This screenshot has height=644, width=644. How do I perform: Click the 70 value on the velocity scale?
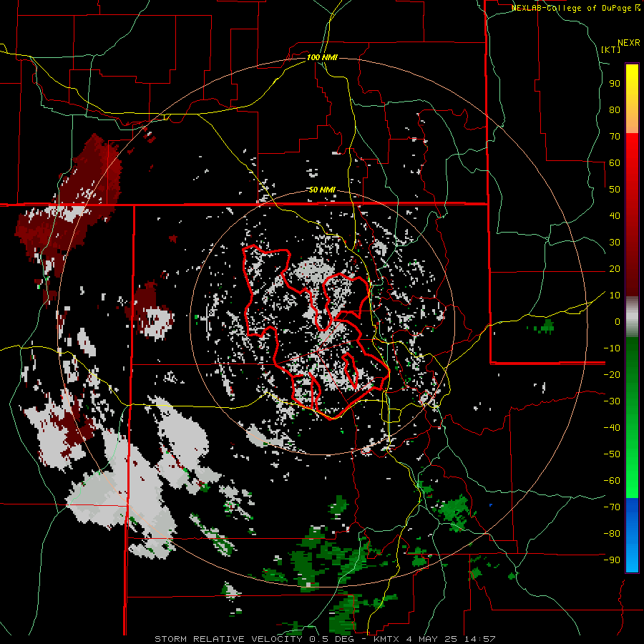click(x=615, y=137)
